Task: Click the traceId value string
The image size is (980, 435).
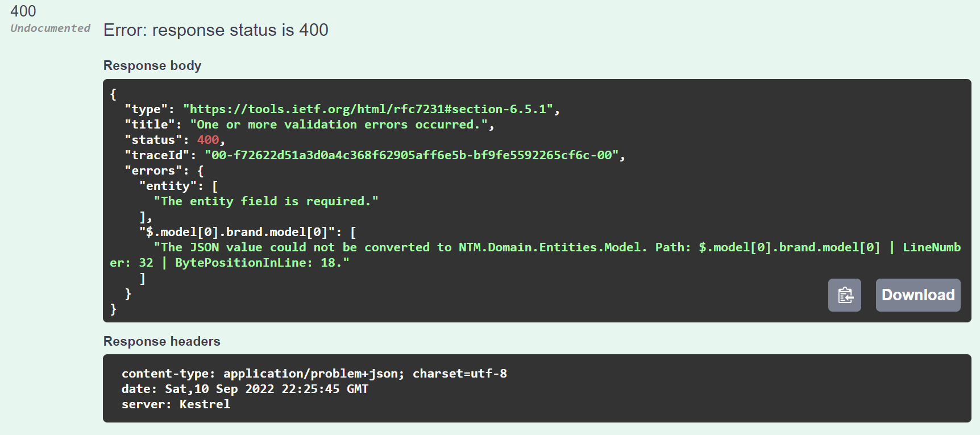Action: 412,155
